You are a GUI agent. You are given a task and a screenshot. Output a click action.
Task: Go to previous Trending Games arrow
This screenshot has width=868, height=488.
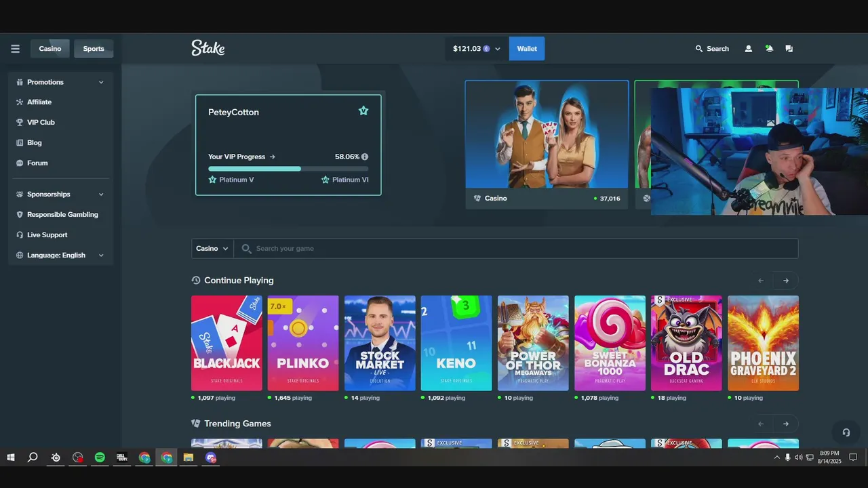click(761, 424)
